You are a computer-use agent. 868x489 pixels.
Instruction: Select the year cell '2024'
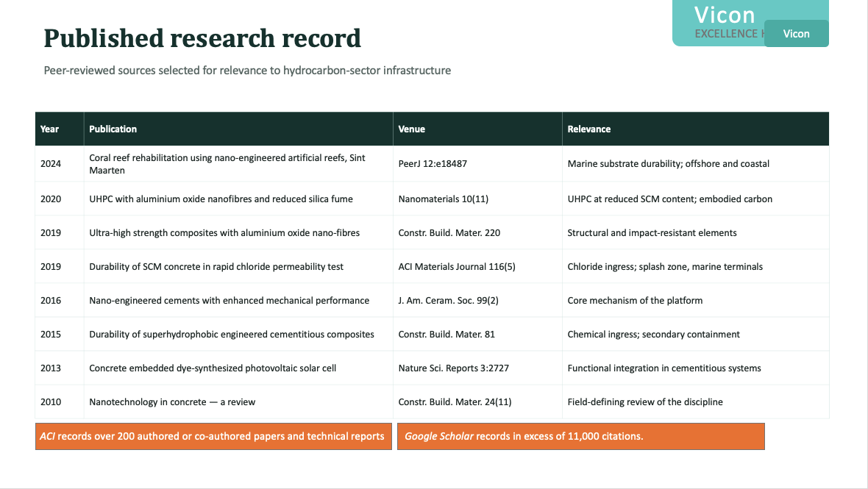tap(60, 164)
